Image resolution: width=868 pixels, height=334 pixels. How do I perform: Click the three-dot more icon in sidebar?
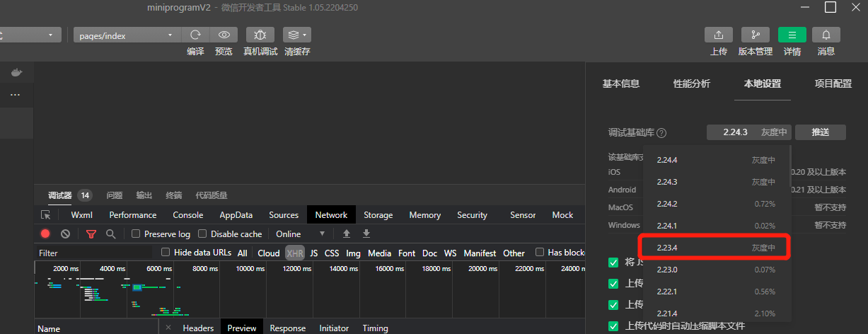click(16, 95)
